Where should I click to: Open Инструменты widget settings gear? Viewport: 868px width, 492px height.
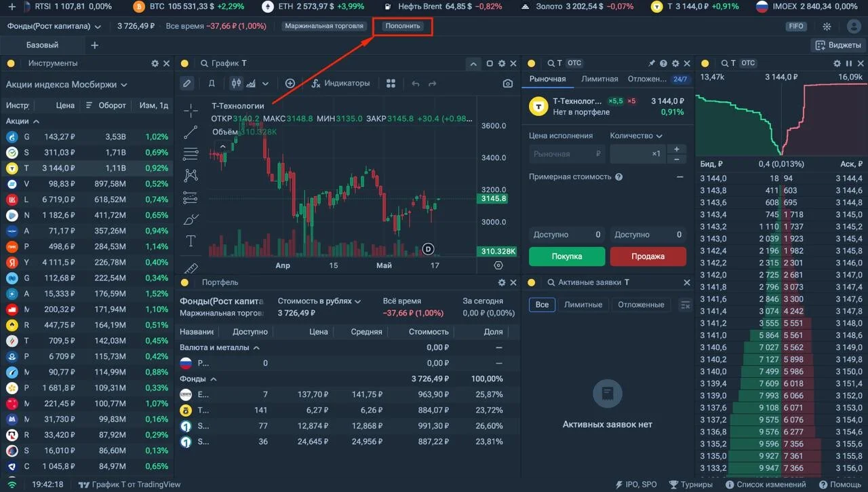[155, 63]
